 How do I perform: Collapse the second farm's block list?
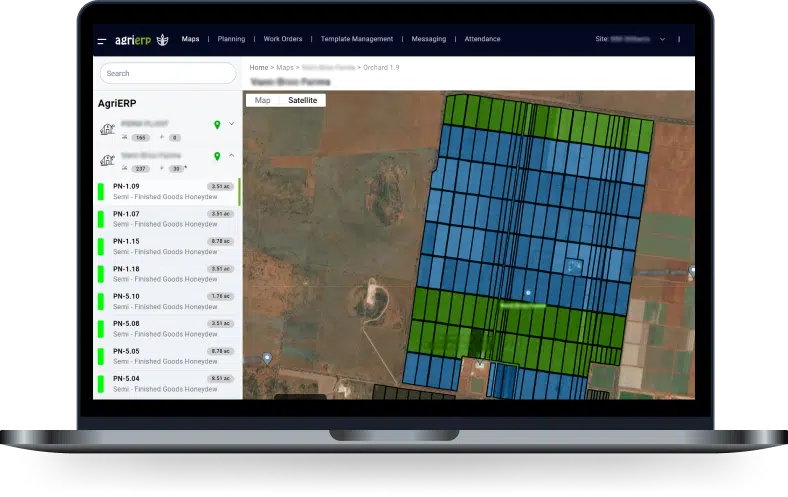click(x=232, y=155)
